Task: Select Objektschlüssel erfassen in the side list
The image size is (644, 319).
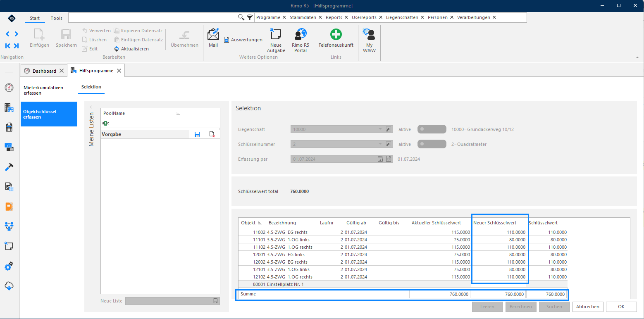Action: pos(49,114)
